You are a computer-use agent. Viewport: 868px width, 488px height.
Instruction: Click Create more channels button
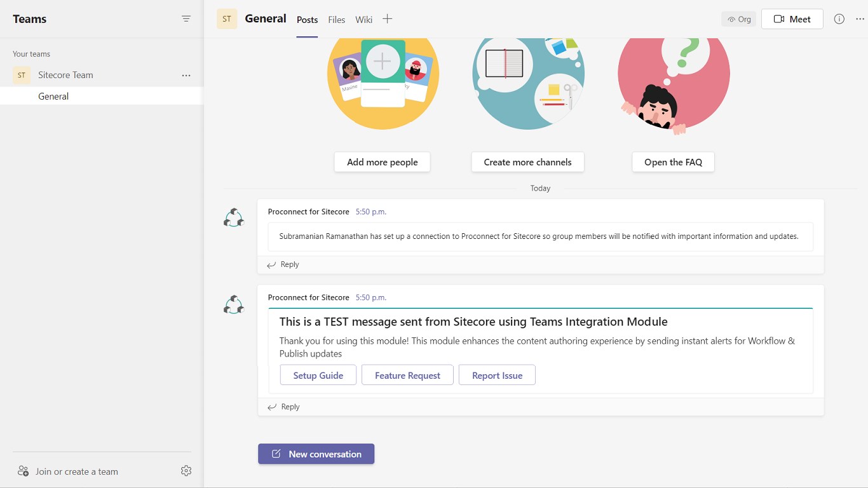pos(528,162)
